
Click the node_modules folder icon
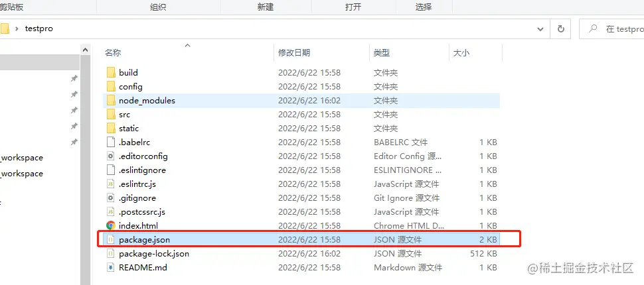click(x=111, y=101)
